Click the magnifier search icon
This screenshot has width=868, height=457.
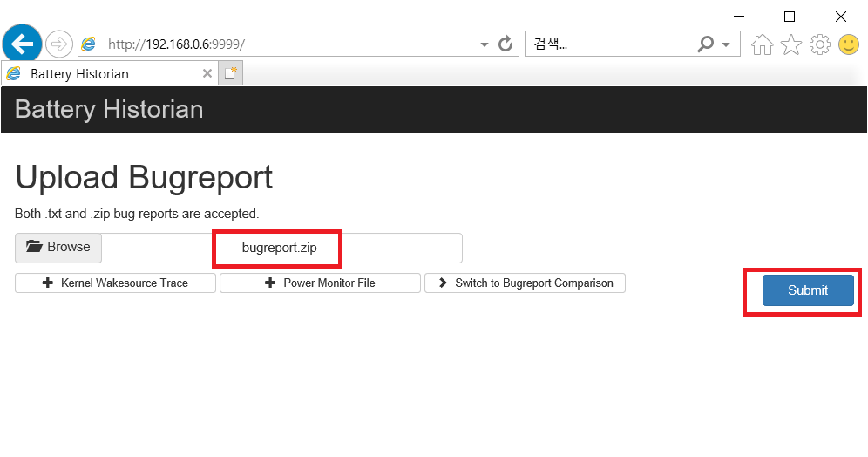(705, 44)
